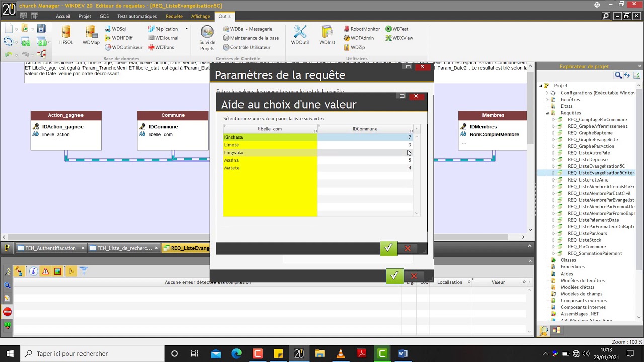Image resolution: width=644 pixels, height=362 pixels.
Task: Open the HFSQL Control Center tool
Action: click(x=66, y=35)
